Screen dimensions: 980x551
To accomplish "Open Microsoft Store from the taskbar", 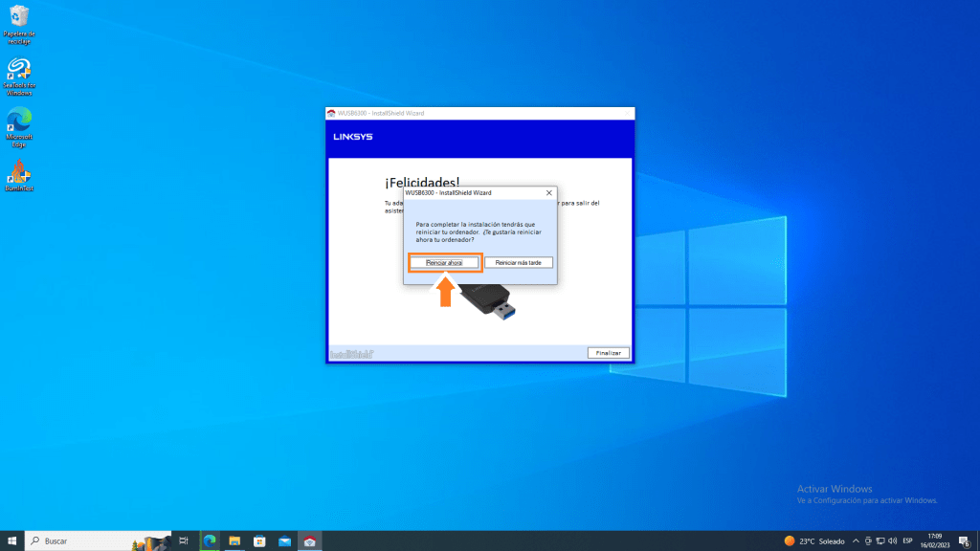I will 259,540.
